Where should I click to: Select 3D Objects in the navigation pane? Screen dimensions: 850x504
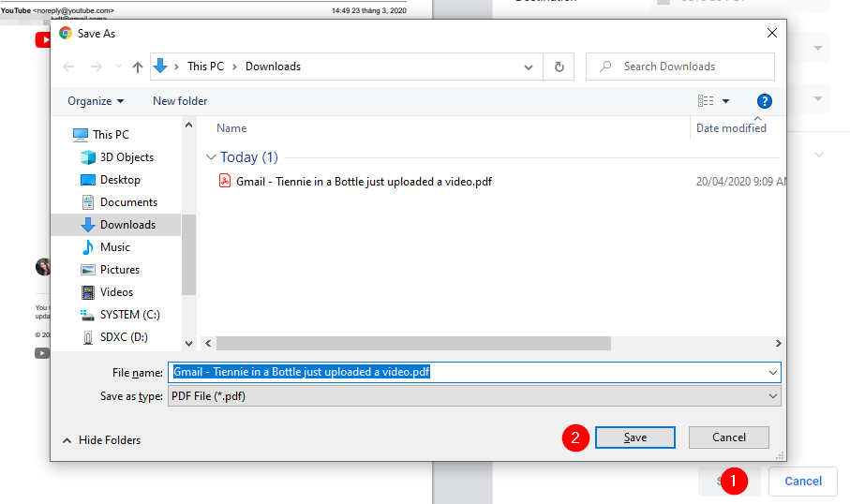point(127,157)
